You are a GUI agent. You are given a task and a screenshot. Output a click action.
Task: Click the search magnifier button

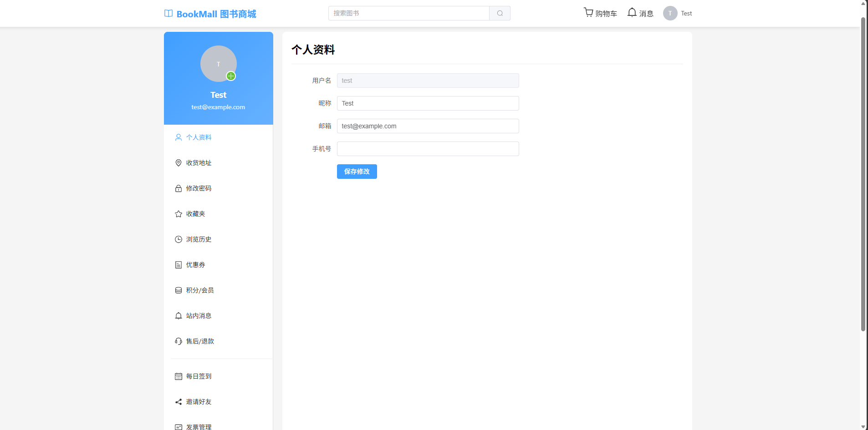point(500,13)
